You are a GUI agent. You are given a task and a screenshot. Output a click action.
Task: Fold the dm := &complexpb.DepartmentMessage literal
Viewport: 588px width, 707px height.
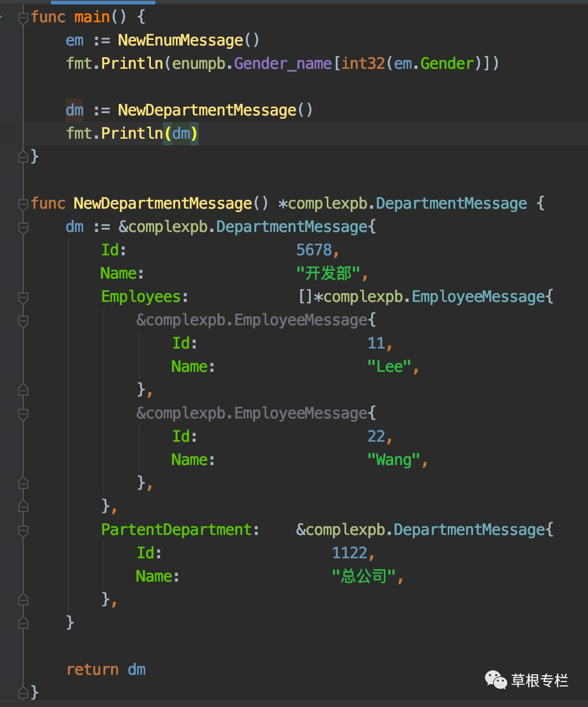[23, 228]
